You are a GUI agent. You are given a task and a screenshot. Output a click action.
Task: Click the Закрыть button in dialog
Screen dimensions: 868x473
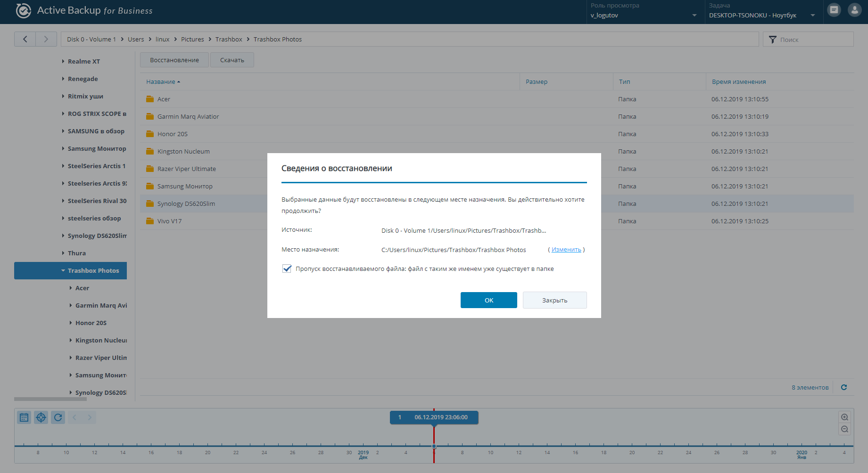coord(554,300)
